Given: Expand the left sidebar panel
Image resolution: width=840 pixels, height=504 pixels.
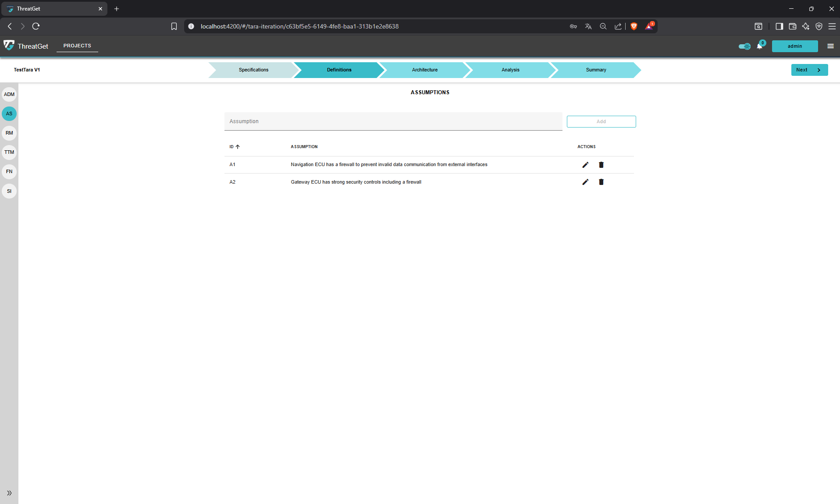Looking at the screenshot, I should [x=9, y=493].
